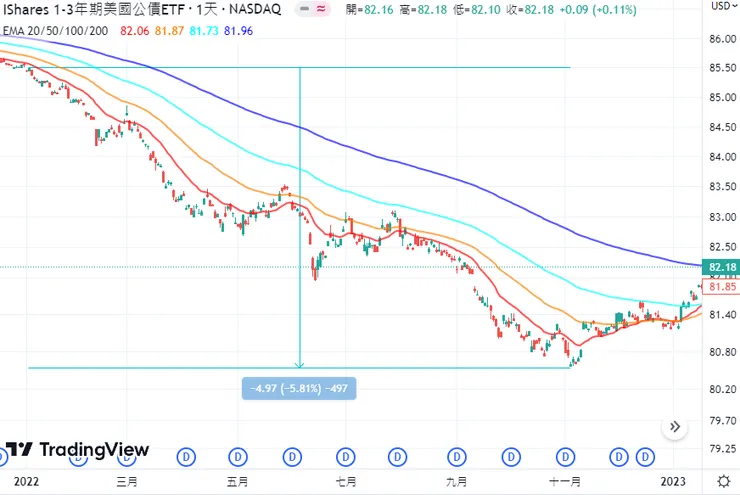The width and height of the screenshot is (740, 495).
Task: Click the EMA 20 value 82.06
Action: [135, 31]
